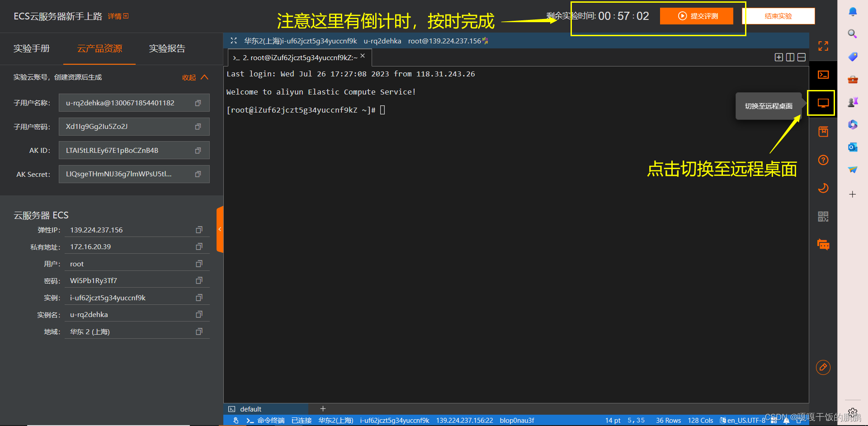
Task: Click en_US.UTF-8 encoding in status bar
Action: coord(742,421)
